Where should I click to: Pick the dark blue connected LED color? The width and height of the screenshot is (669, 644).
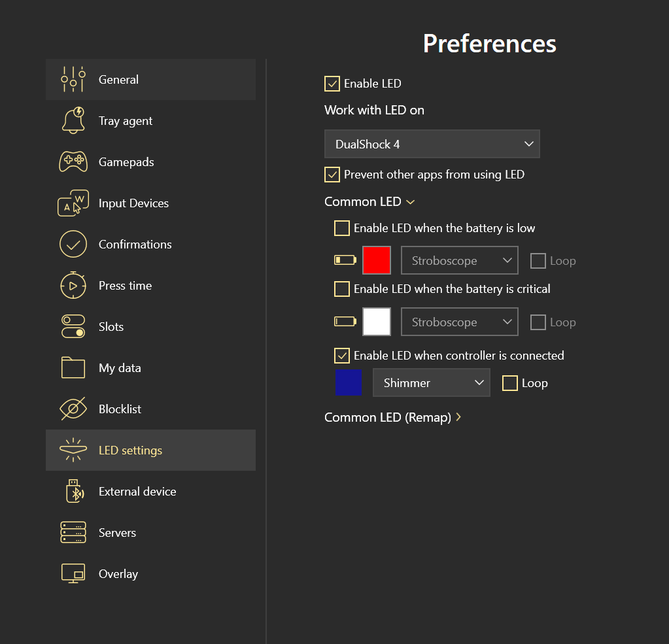pyautogui.click(x=349, y=383)
